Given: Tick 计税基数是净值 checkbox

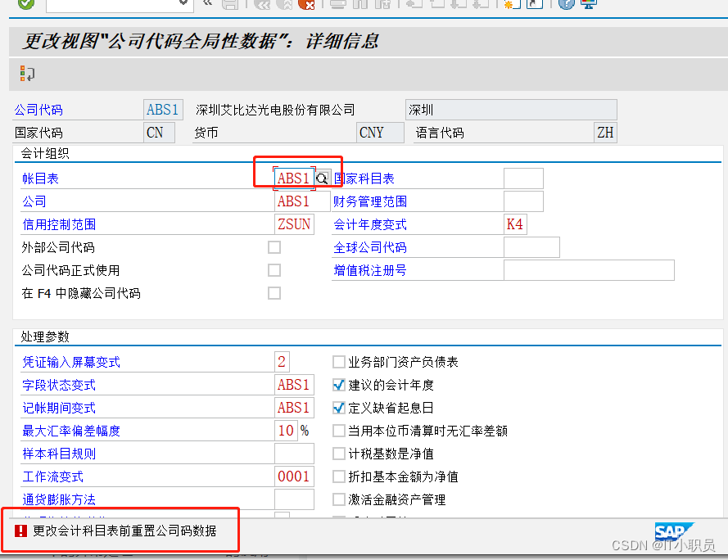Looking at the screenshot, I should click(339, 454).
